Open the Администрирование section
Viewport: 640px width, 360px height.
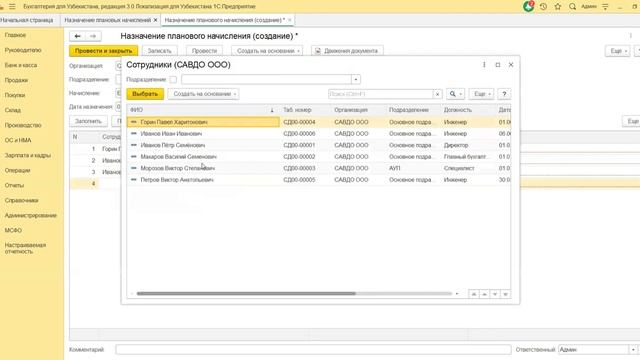(31, 216)
